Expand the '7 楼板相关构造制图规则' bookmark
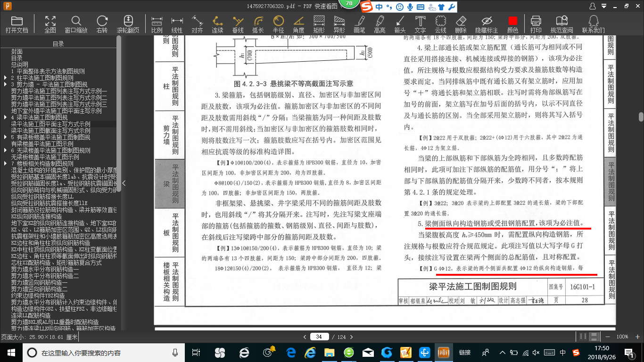 pyautogui.click(x=6, y=164)
